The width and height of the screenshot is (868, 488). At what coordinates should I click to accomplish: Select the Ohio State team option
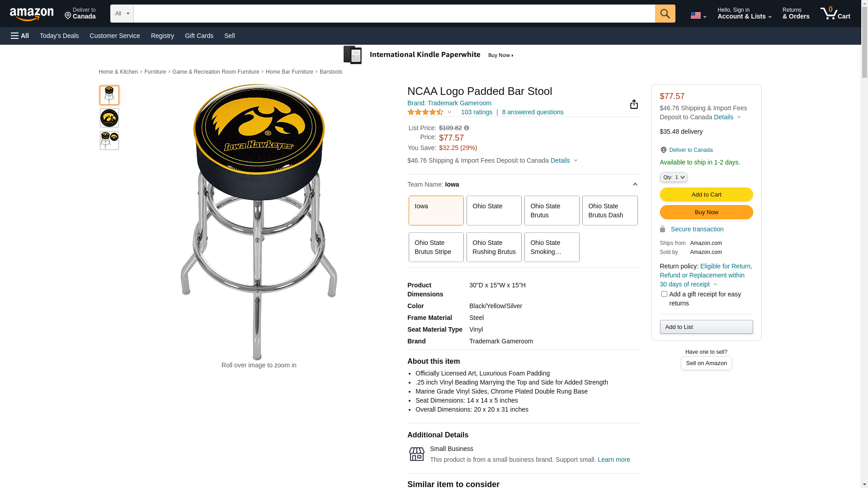(494, 211)
